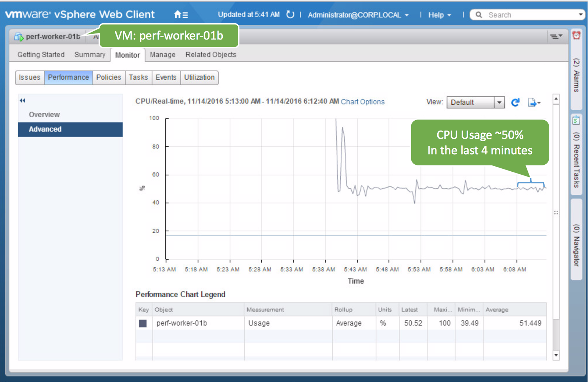Screen dimensions: 588x382
Task: Click the magnifier icon in the Search box
Action: tap(478, 14)
